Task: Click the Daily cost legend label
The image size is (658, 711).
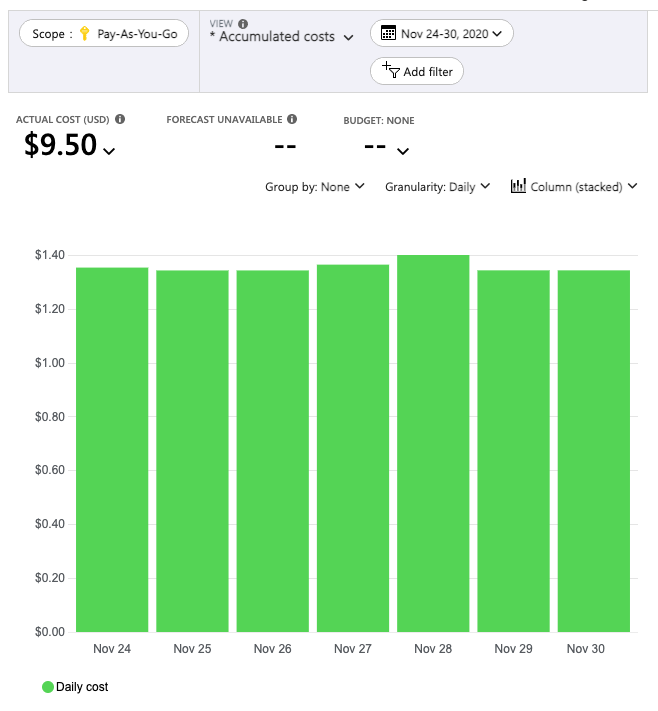Action: [82, 687]
